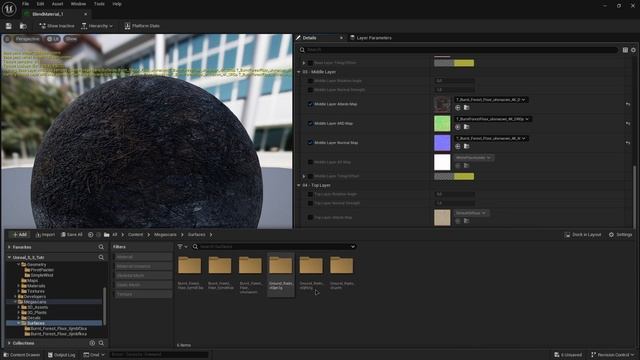Screen dimensions: 640x360
Task: Open Middle Layer Albedo Map texture dropdown
Action: [491, 100]
